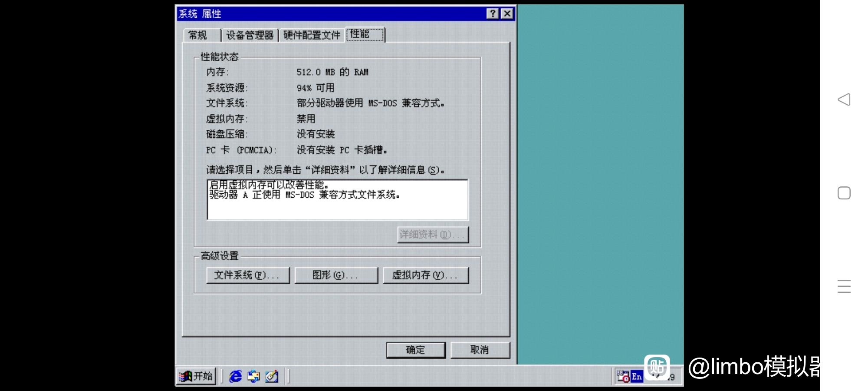Tap the Android menu lines icon

[x=844, y=286]
